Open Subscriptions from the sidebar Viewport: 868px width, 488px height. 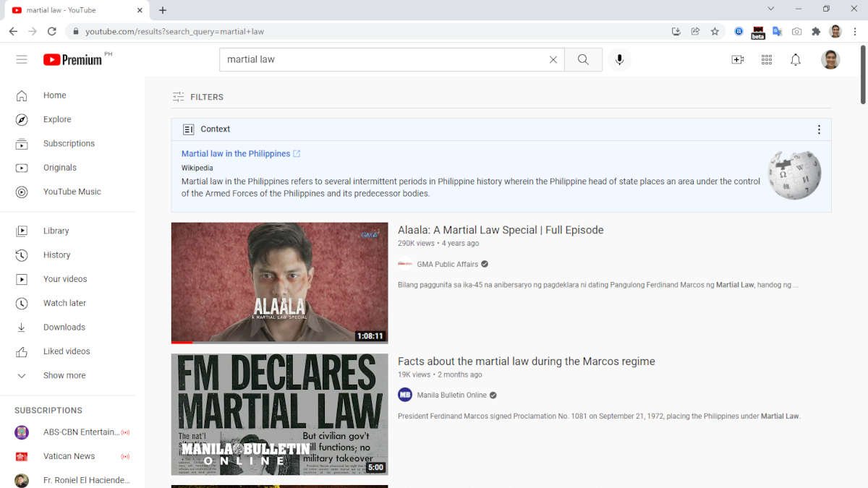click(69, 143)
